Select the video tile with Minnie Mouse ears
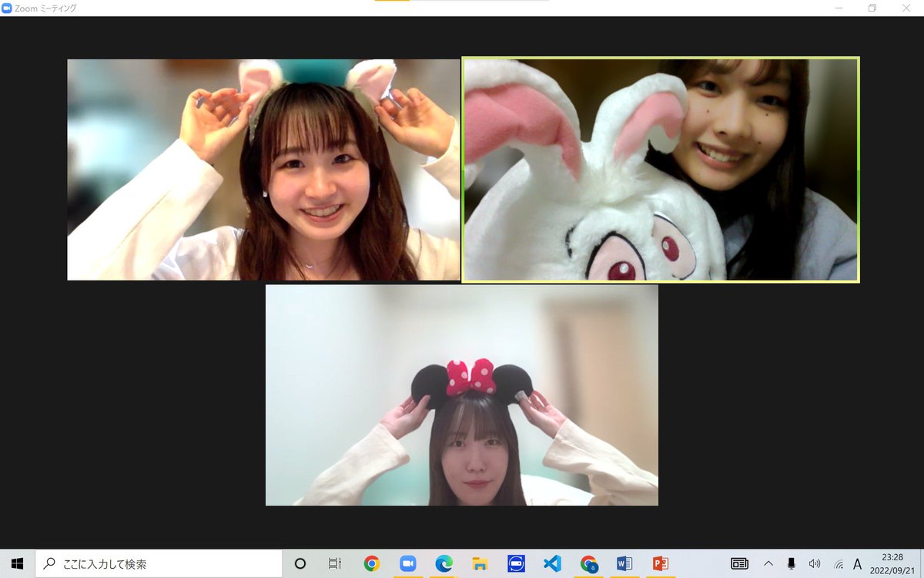 [x=462, y=395]
